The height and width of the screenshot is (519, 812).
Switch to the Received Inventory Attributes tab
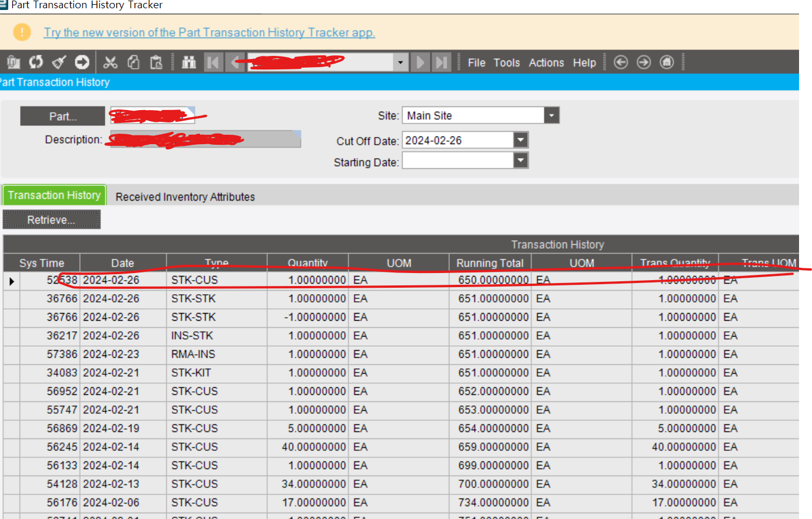pos(184,197)
